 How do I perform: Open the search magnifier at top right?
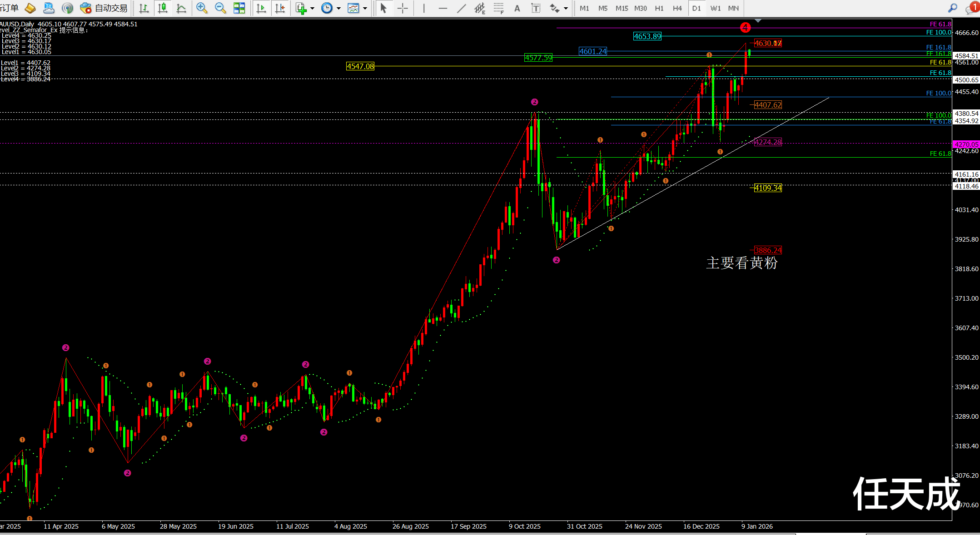(953, 8)
